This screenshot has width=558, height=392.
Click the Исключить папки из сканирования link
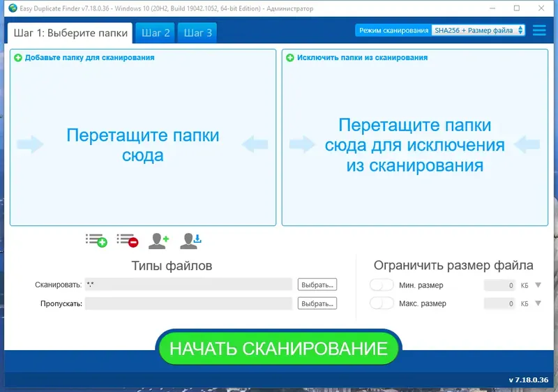point(362,58)
